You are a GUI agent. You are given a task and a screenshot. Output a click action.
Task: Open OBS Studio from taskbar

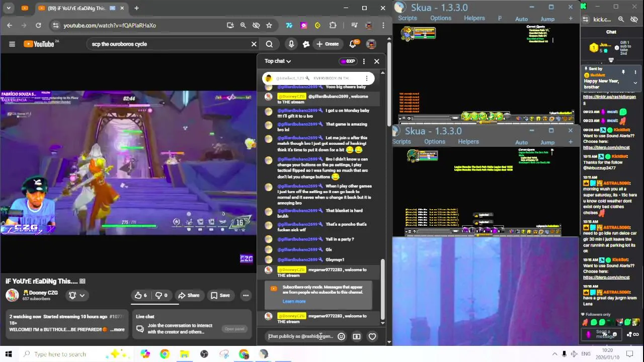(204, 354)
